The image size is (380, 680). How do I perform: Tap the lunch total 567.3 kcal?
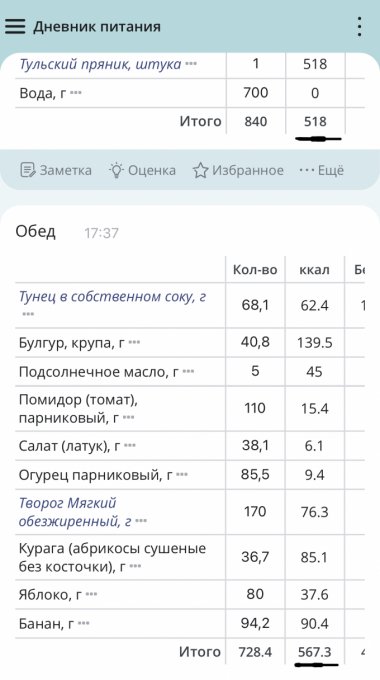(x=315, y=652)
